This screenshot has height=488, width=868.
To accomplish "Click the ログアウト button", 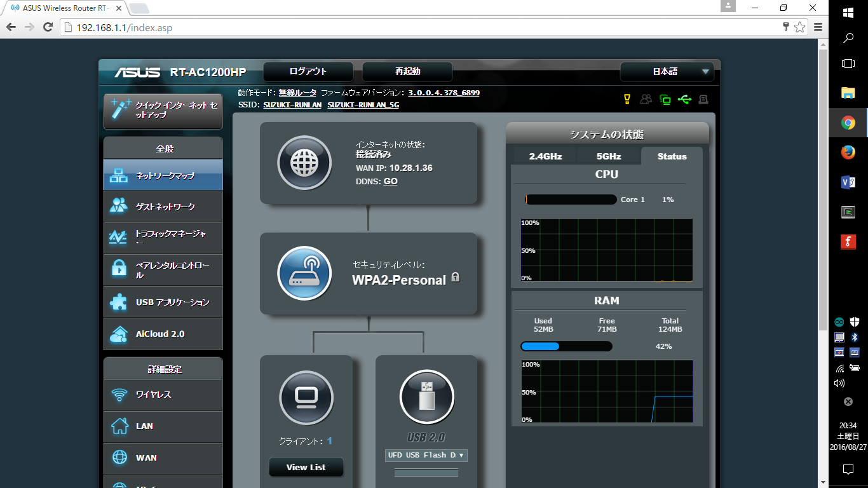I will coord(308,72).
